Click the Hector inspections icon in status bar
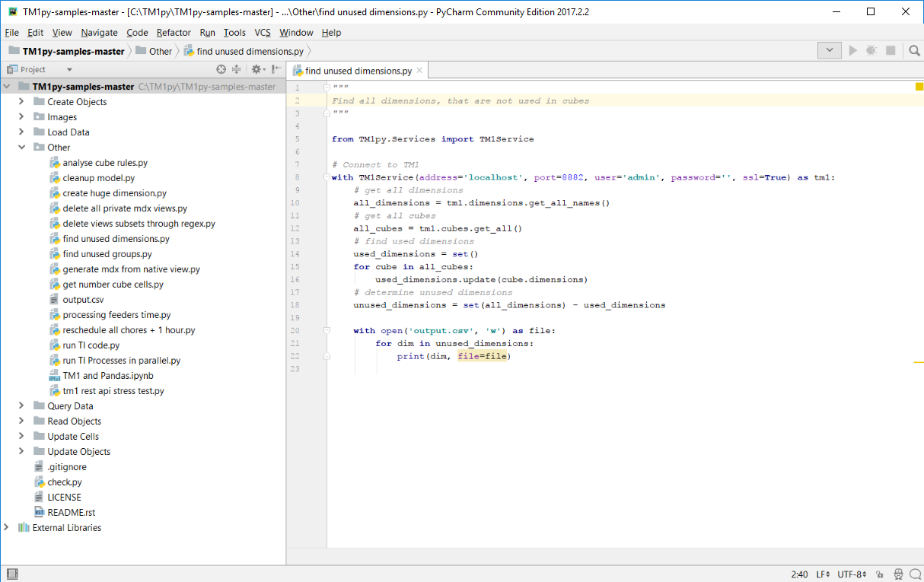924x582 pixels. coord(898,574)
